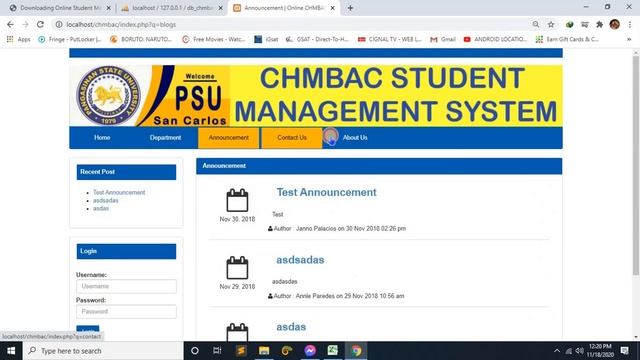
Task: Click the taskbar search box
Action: (x=103, y=351)
